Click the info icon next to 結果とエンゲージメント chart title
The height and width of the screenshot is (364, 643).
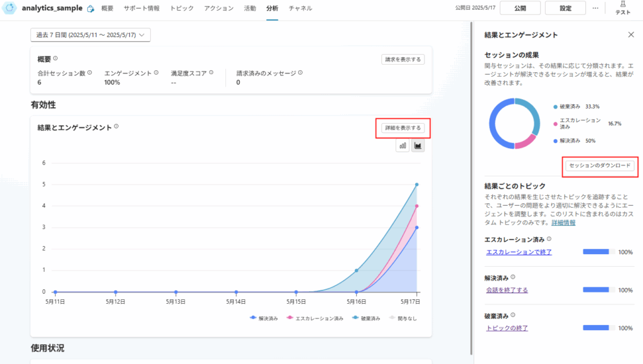[x=116, y=127]
